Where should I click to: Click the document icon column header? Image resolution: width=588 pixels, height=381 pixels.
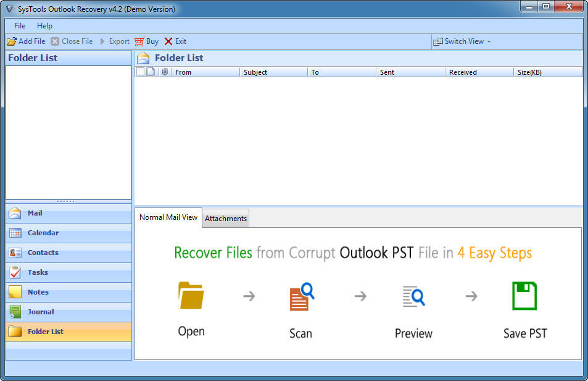[151, 72]
